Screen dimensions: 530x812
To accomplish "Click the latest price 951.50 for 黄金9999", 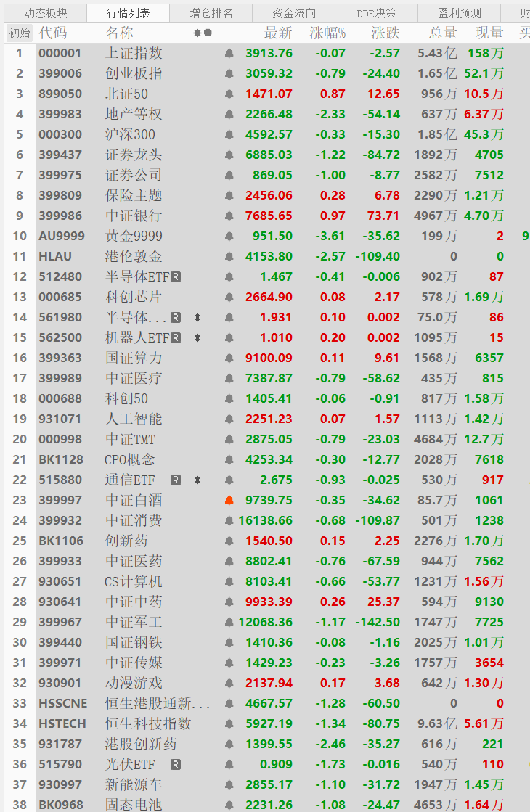I will click(272, 236).
